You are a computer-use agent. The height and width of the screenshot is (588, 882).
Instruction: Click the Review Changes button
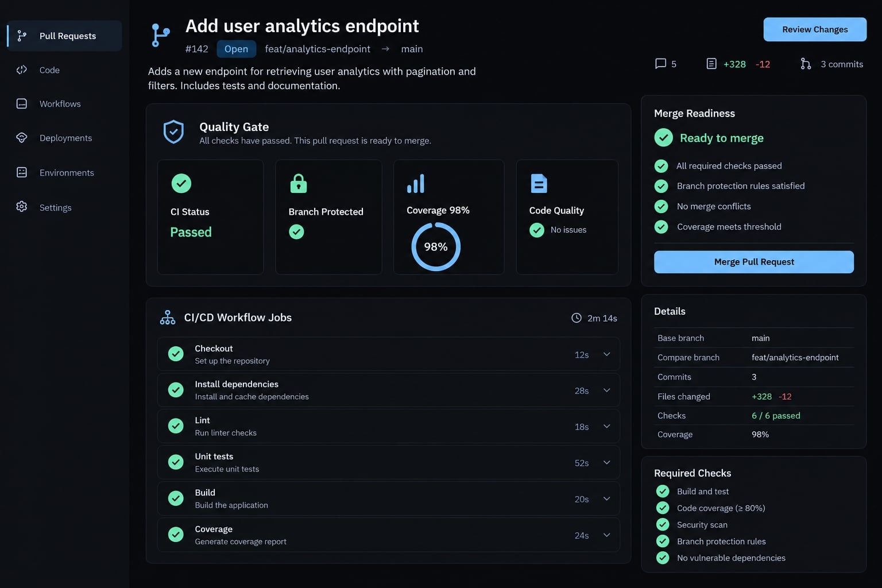815,29
